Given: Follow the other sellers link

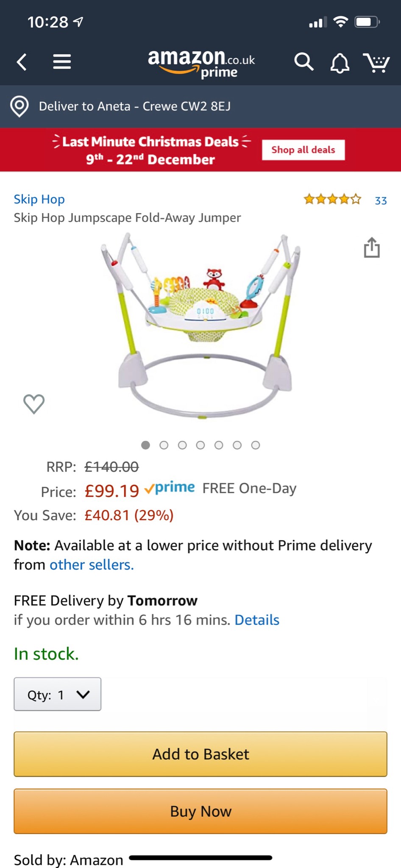Looking at the screenshot, I should (92, 565).
